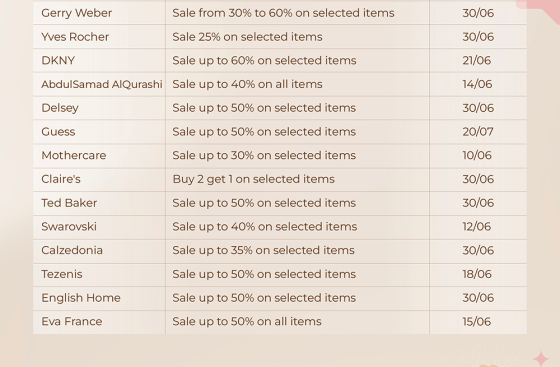
Task: Click the Eva France brand name
Action: (x=72, y=321)
